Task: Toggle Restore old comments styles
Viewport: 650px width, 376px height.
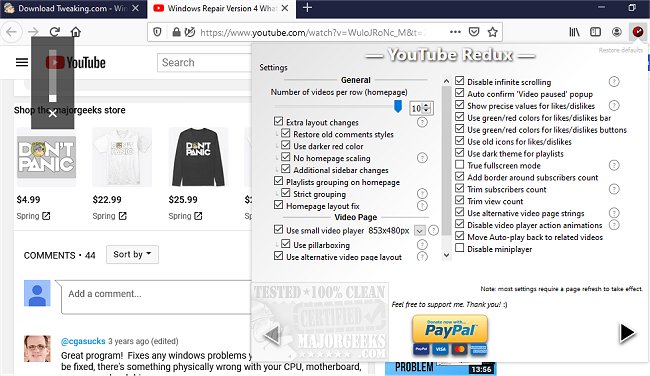Action: coord(286,133)
